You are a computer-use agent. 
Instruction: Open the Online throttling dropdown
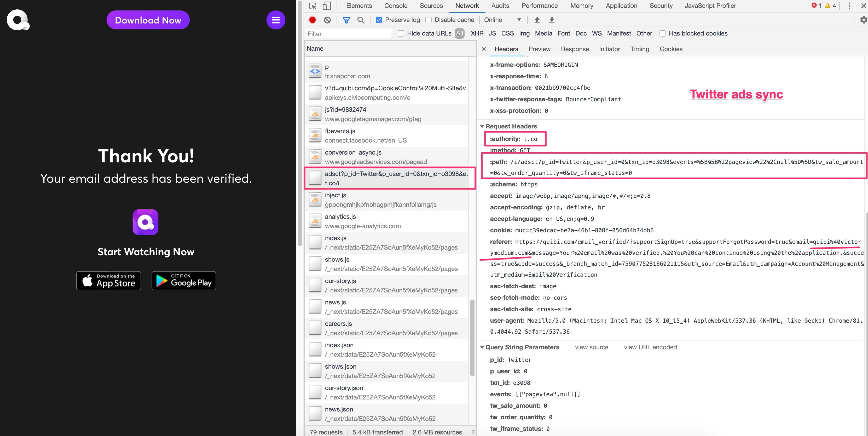pos(502,20)
